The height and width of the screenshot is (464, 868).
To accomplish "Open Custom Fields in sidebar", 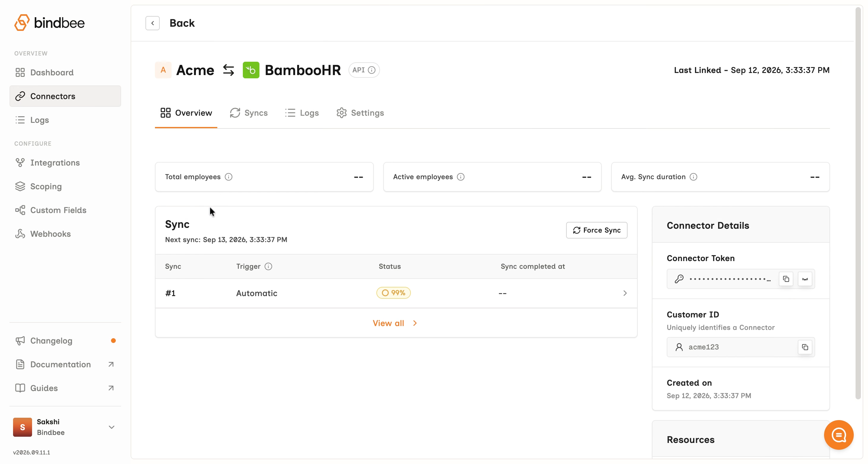I will (65, 210).
